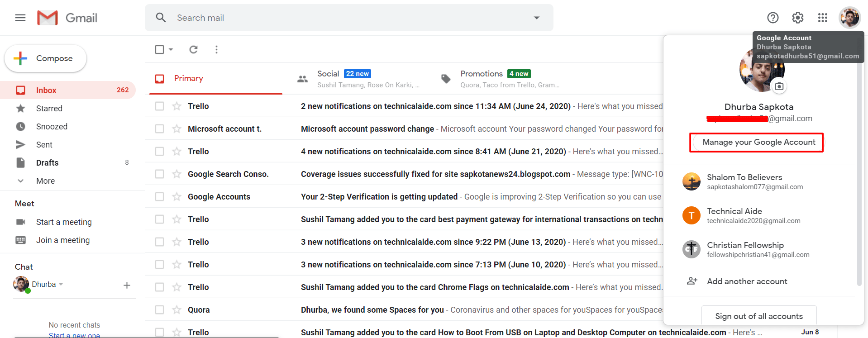Star the Google Search Conso. email
The height and width of the screenshot is (338, 868).
click(176, 174)
